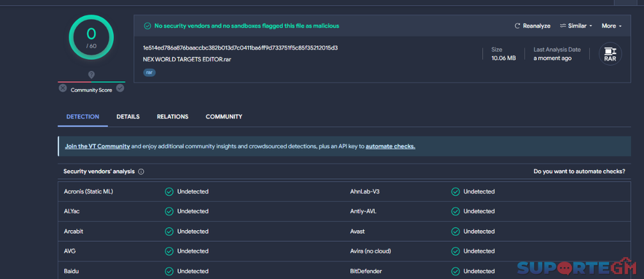Image resolution: width=644 pixels, height=279 pixels.
Task: Select the COMMUNITY tab
Action: 223,117
